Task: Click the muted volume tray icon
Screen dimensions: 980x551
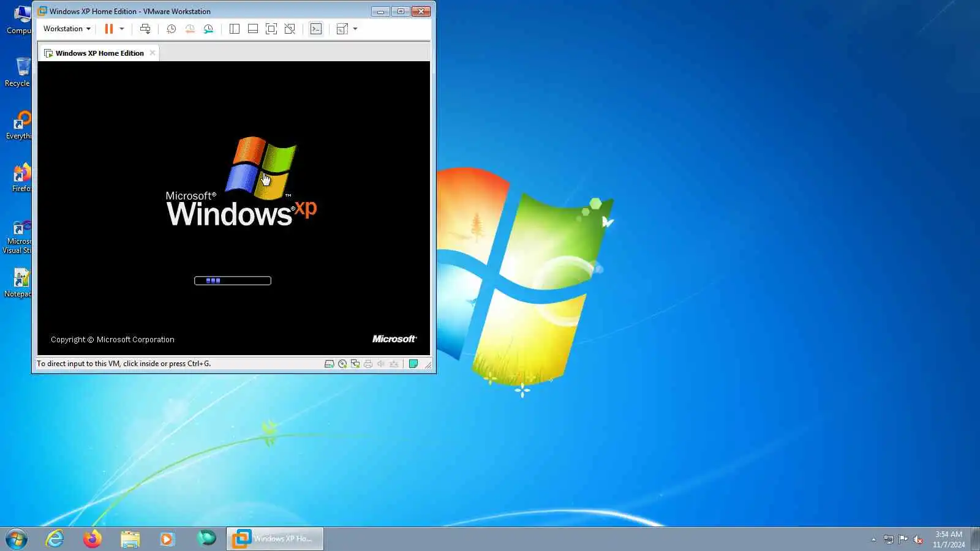Action: click(x=918, y=539)
